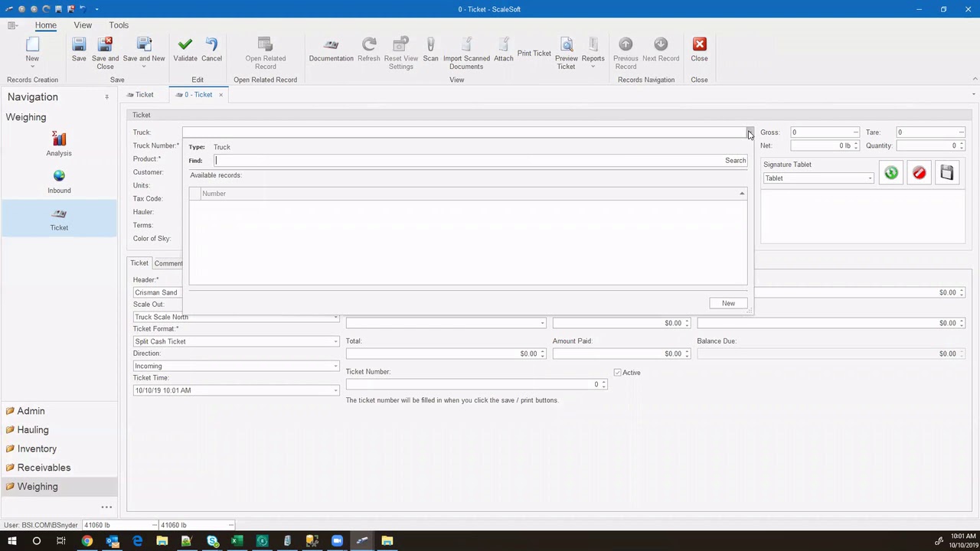980x551 pixels.
Task: Click the Save and Close icon
Action: point(105,44)
